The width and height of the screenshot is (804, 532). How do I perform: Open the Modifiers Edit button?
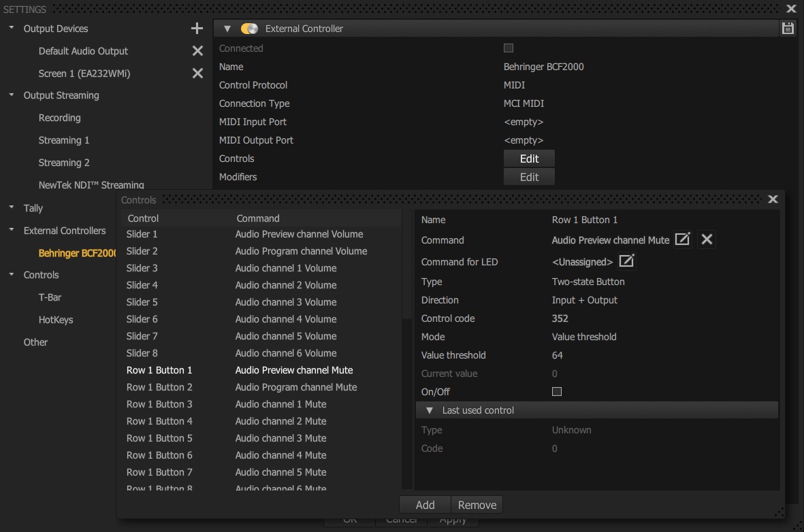coord(529,177)
